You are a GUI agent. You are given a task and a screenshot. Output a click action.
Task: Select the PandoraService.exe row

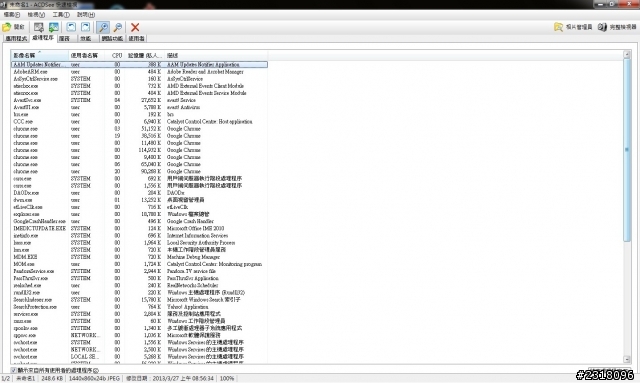pos(139,271)
